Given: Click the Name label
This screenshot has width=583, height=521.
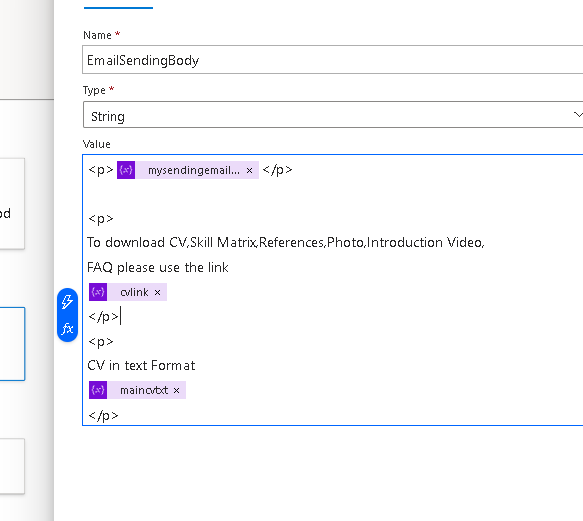Looking at the screenshot, I should 97,35.
